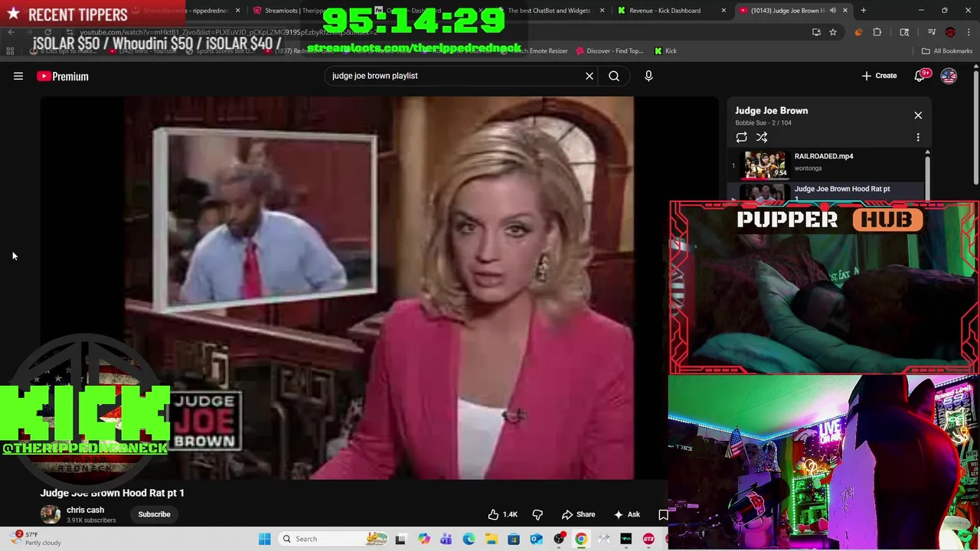Image resolution: width=980 pixels, height=551 pixels.
Task: Open Task View from the taskbar
Action: [x=400, y=539]
